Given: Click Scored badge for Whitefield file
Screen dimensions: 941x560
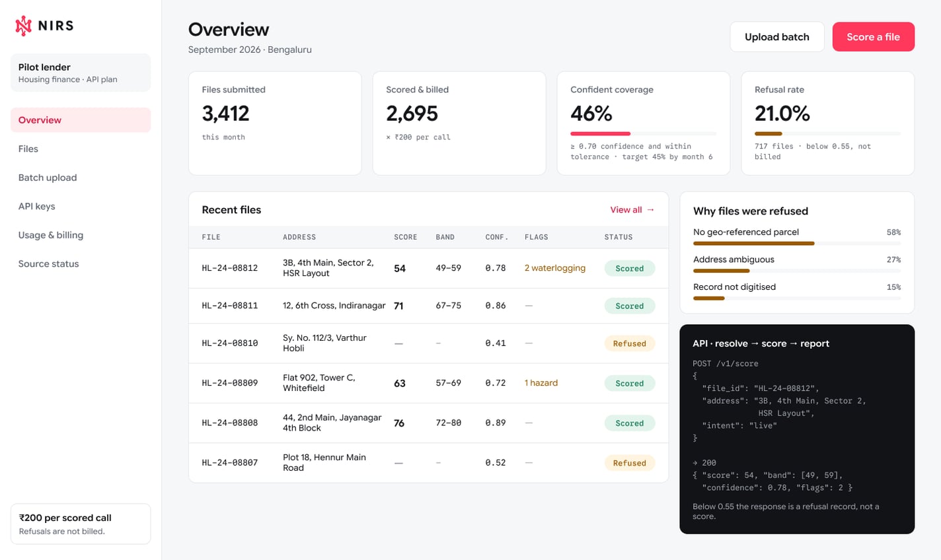Looking at the screenshot, I should (630, 383).
